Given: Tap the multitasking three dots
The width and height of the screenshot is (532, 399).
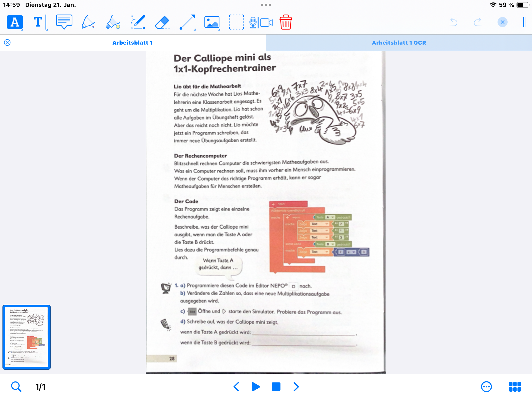Looking at the screenshot, I should 266,5.
